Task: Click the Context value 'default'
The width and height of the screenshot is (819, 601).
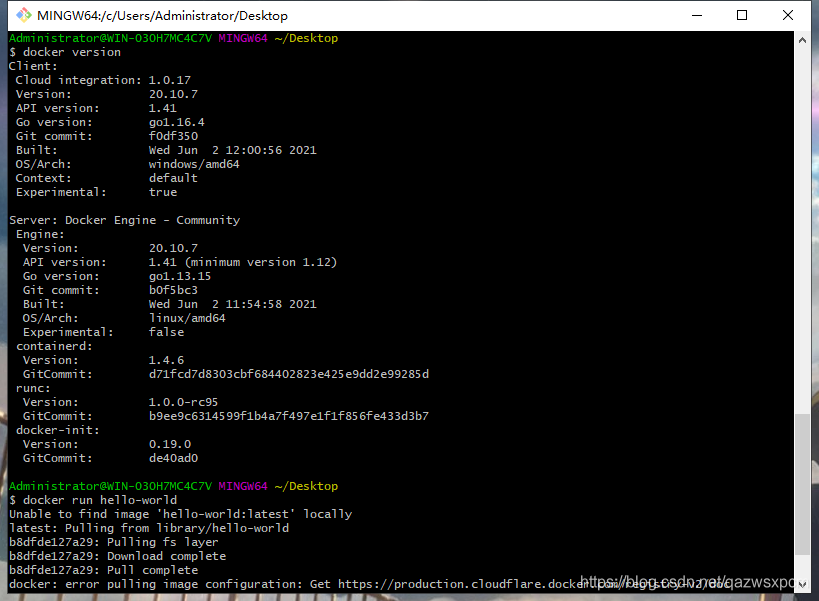Action: [173, 178]
